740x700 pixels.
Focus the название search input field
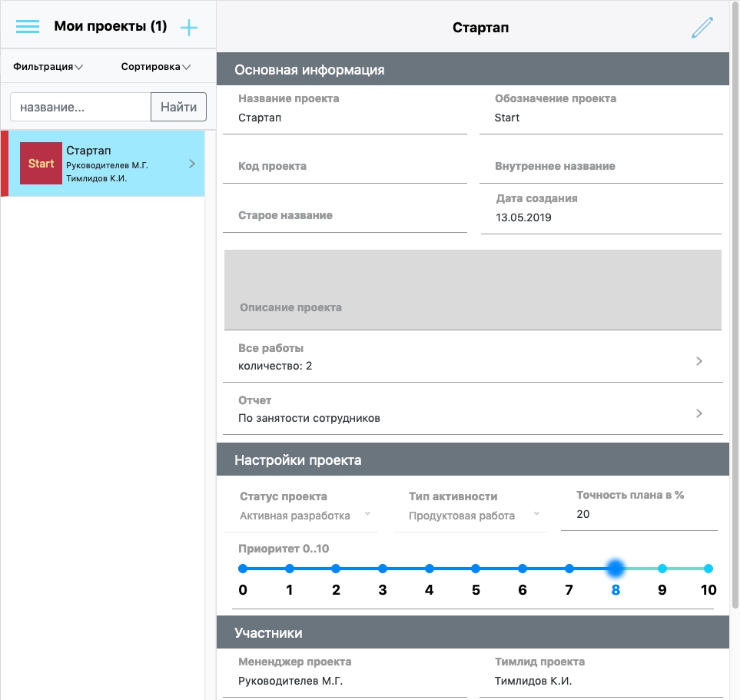[x=80, y=108]
